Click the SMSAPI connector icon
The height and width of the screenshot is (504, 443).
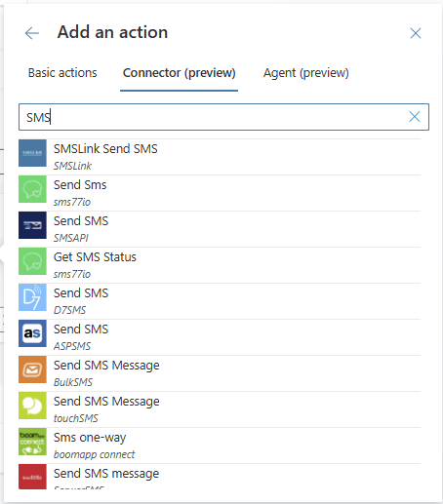coord(32,225)
